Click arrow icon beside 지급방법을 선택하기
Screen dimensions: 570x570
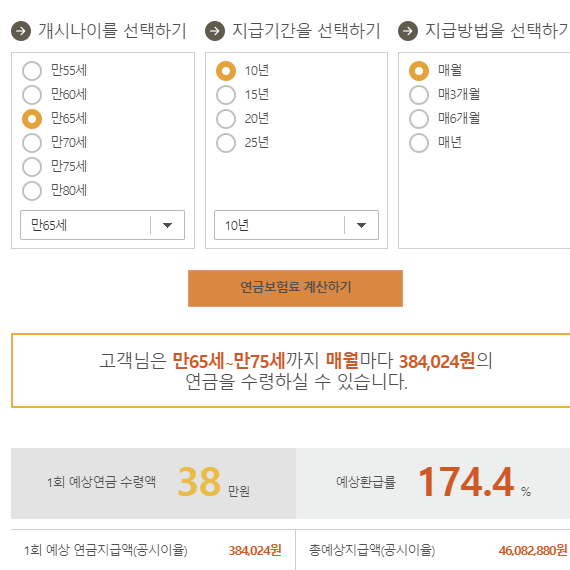[408, 31]
